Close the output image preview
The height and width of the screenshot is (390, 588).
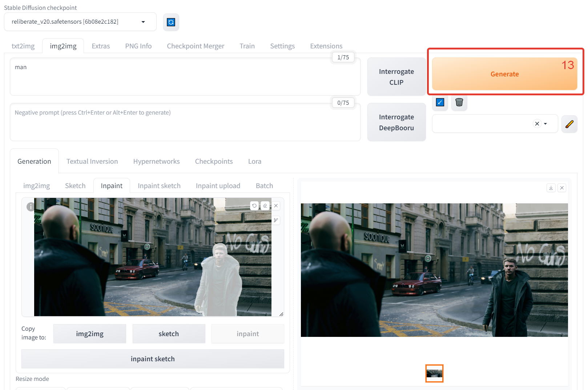click(562, 188)
